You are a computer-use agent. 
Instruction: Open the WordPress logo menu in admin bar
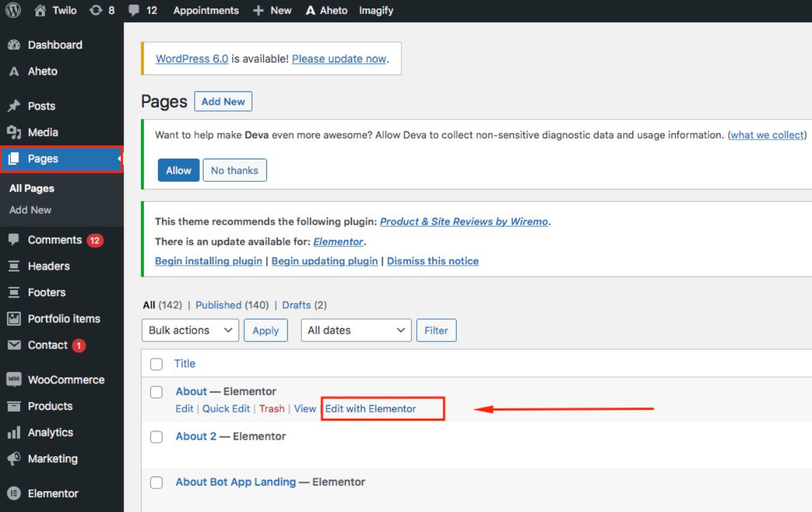13,10
